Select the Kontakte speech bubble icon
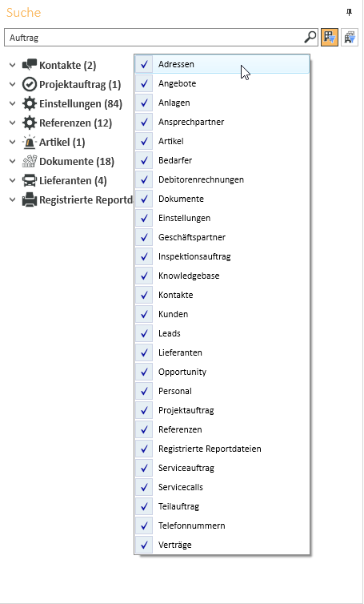 (30, 65)
